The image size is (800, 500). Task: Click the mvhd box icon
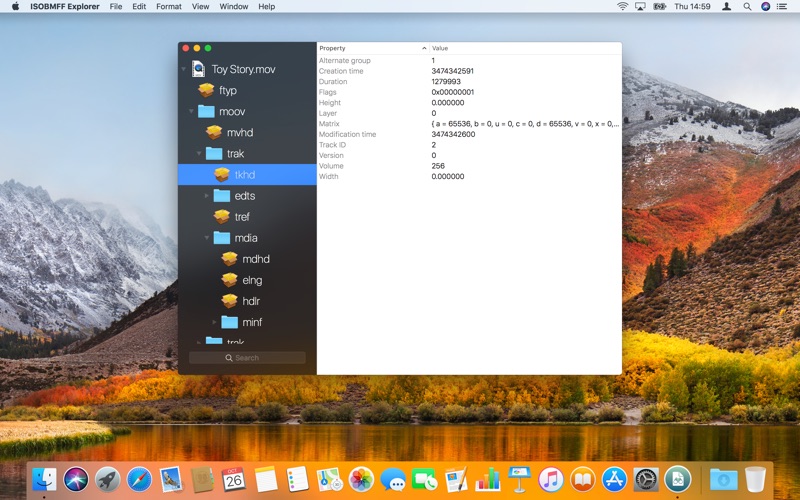coord(214,133)
